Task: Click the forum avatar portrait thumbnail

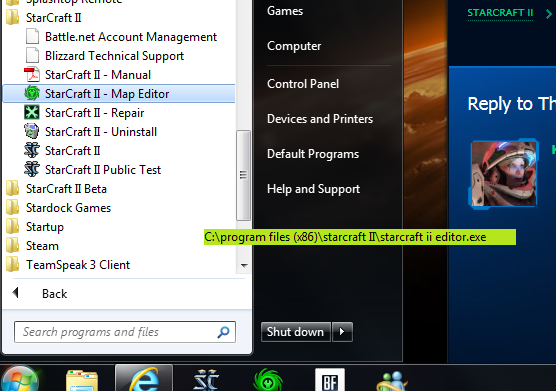Action: coord(504,173)
